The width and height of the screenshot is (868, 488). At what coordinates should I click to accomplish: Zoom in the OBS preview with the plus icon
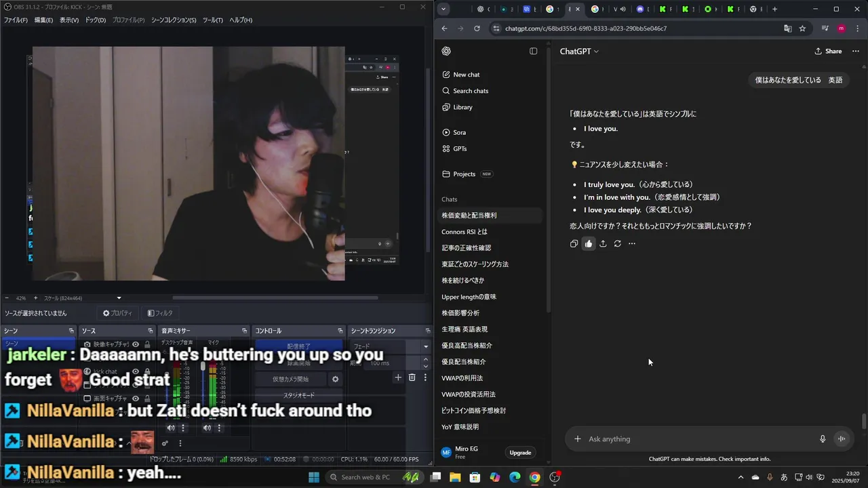[35, 298]
